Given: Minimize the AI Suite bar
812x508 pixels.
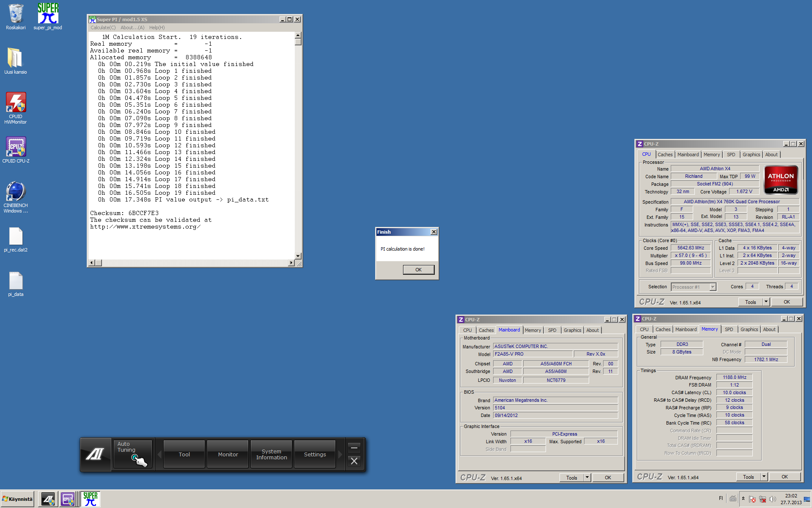Looking at the screenshot, I should point(354,447).
